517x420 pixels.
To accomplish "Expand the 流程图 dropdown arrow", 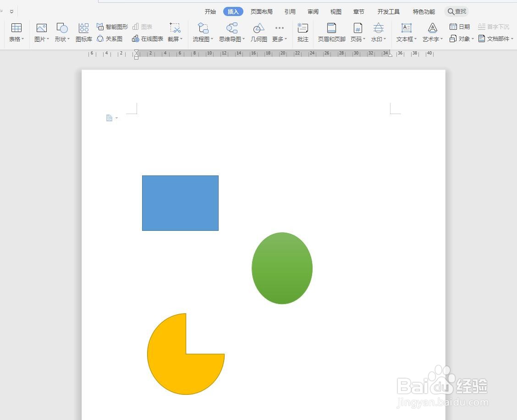I will pos(212,39).
